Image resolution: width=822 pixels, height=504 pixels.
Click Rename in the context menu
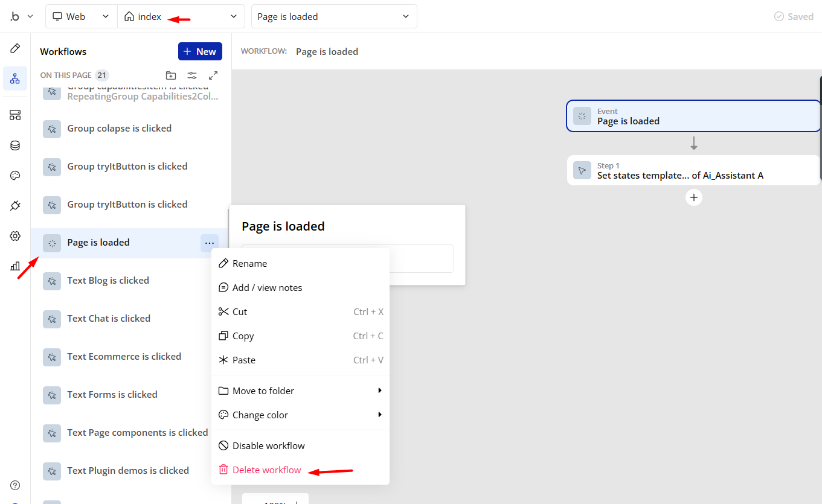(x=249, y=264)
